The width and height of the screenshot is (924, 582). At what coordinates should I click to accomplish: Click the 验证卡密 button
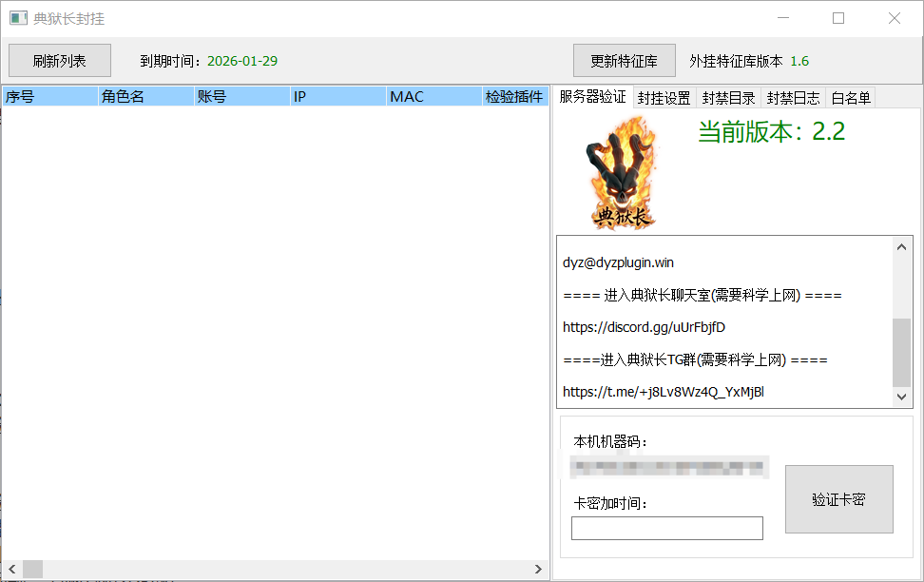(x=838, y=499)
